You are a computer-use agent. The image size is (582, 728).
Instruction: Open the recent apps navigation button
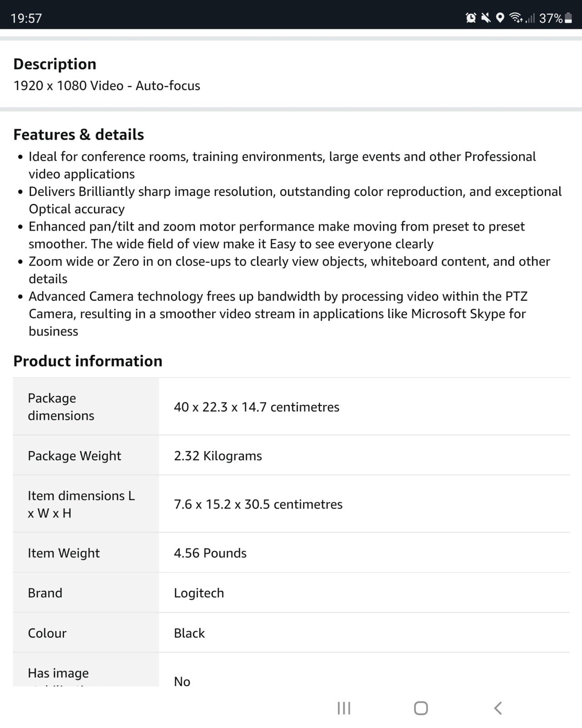click(x=344, y=708)
